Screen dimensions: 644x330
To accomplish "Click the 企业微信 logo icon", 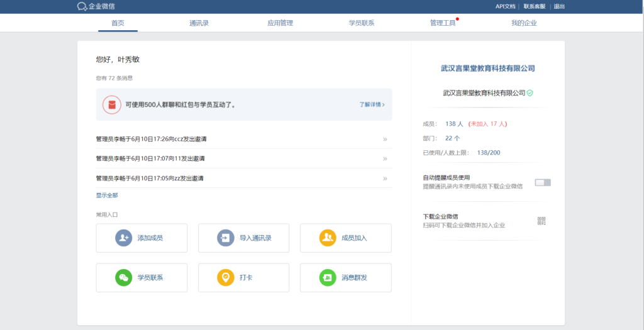I will (82, 6).
